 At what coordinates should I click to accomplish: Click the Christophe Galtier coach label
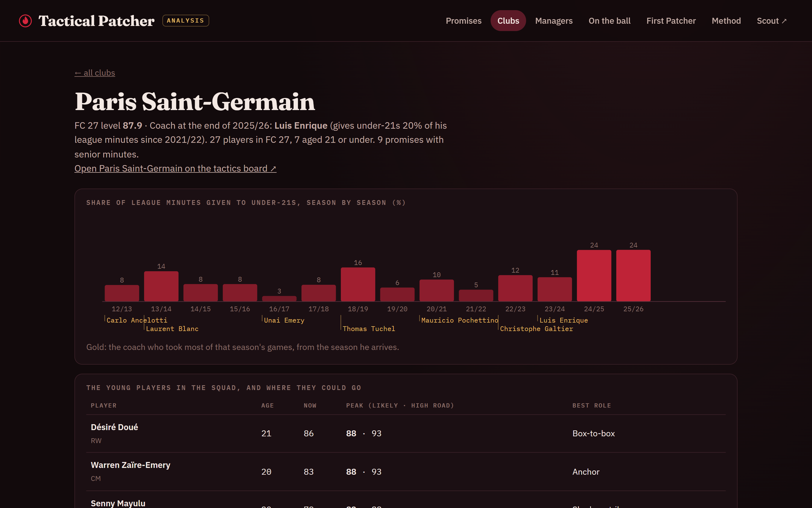click(x=536, y=329)
